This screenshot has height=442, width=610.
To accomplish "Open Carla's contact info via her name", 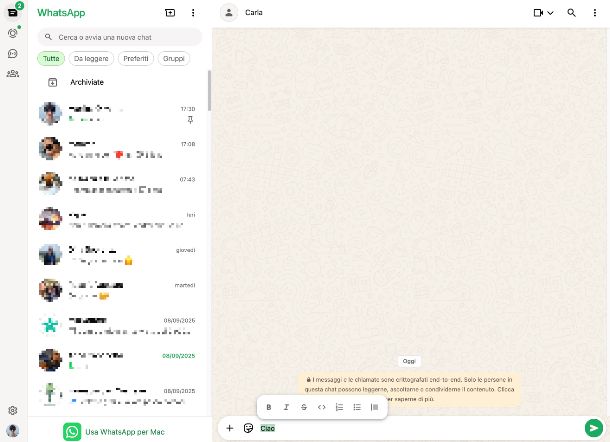I will (x=254, y=12).
